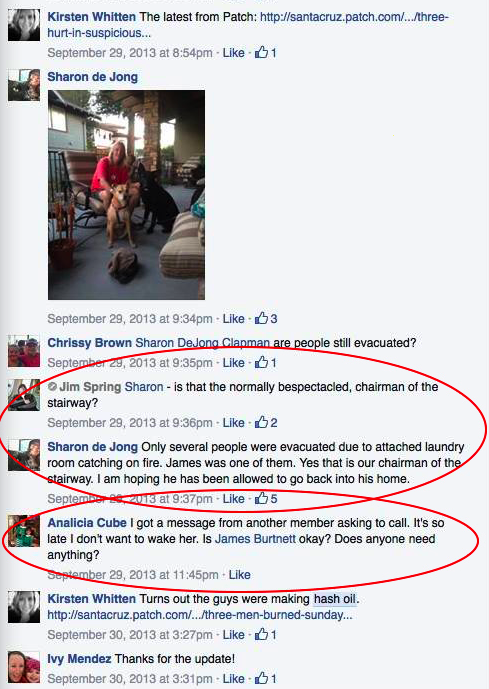Open the three-men-burned-sunday Patch link
This screenshot has width=489, height=689.
coord(200,614)
